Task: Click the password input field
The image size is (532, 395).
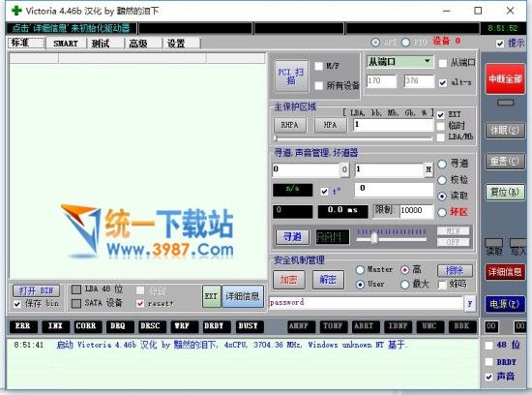Action: point(366,303)
